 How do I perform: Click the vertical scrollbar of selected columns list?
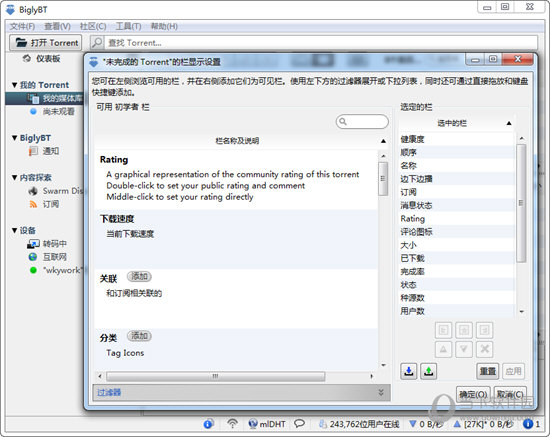click(x=521, y=203)
